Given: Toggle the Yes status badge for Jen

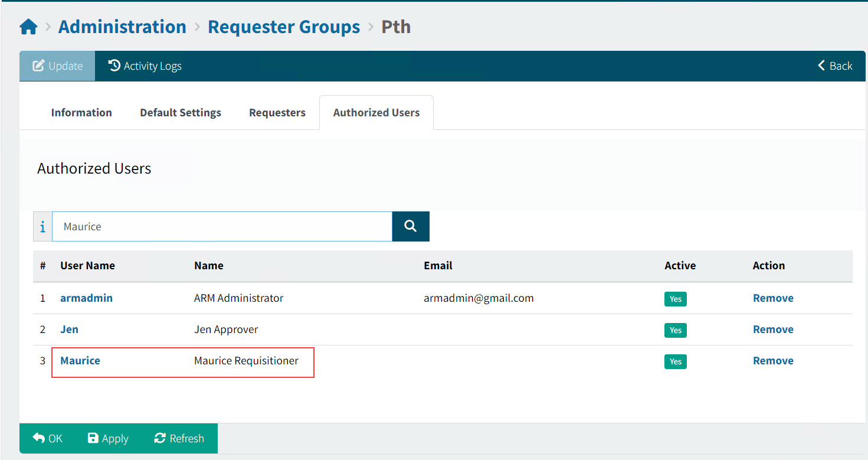Looking at the screenshot, I should (x=675, y=330).
